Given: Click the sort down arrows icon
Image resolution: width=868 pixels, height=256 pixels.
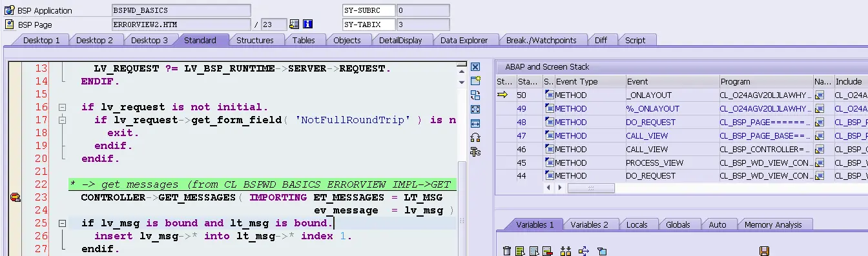Looking at the screenshot, I should point(566,251).
